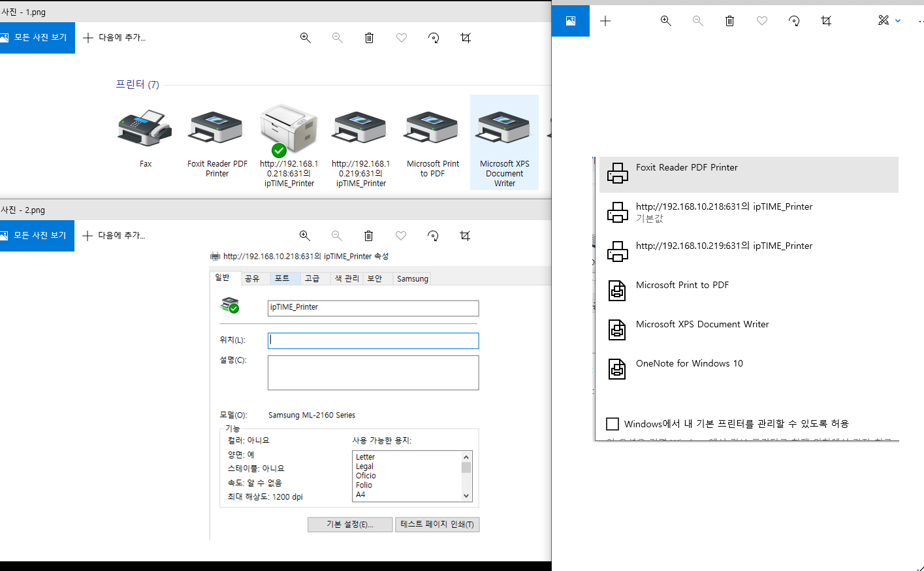
Task: Select Oficio in the available paper list
Action: click(366, 476)
